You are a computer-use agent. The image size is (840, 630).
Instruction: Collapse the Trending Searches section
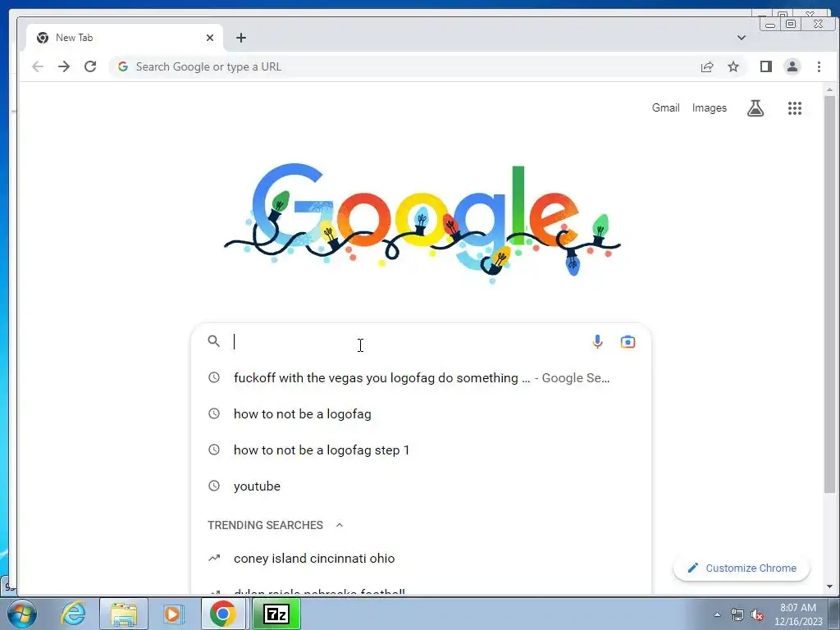[340, 525]
